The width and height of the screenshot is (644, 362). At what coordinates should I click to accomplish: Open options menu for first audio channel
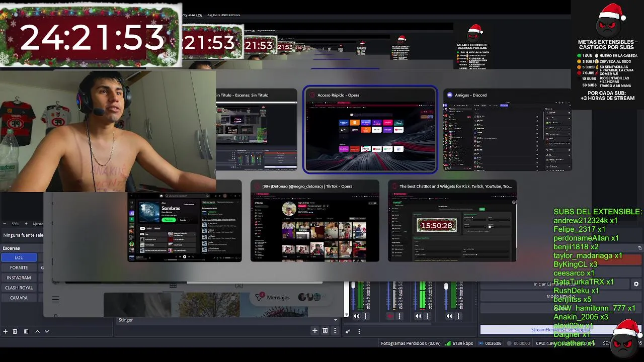click(x=366, y=316)
